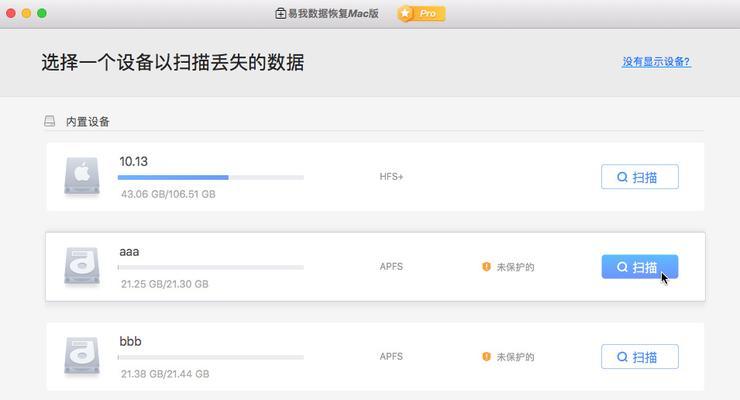Click the app logo icon in title bar
Viewport: 740px width, 400px height.
point(280,14)
